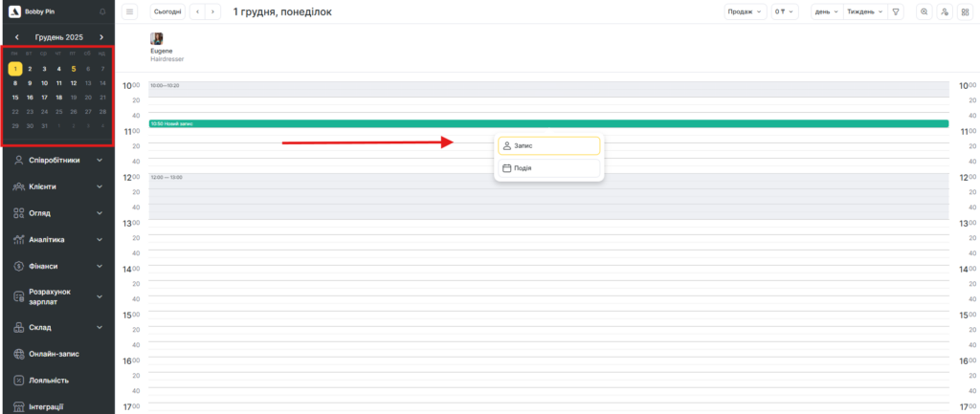Open the staff settings person icon

[x=945, y=11]
